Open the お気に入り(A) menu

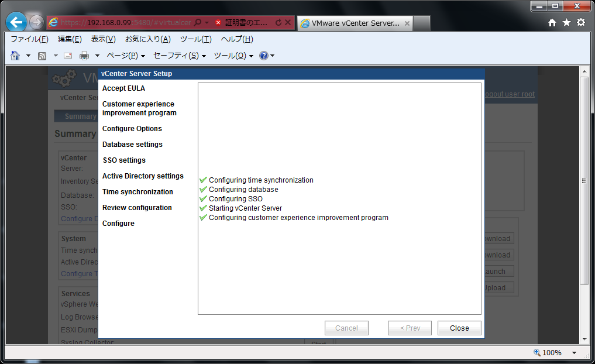click(147, 39)
